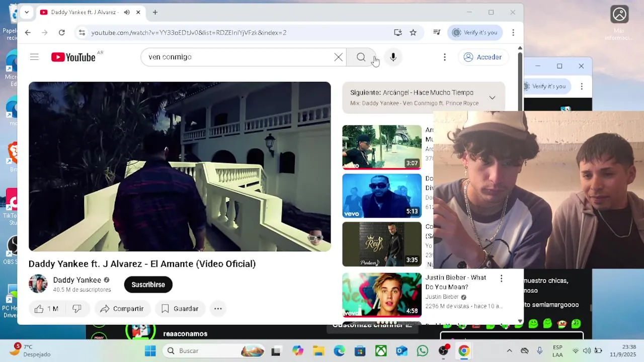Click the page scrollbar up arrow
Viewport: 644px width, 362px height.
tap(520, 48)
